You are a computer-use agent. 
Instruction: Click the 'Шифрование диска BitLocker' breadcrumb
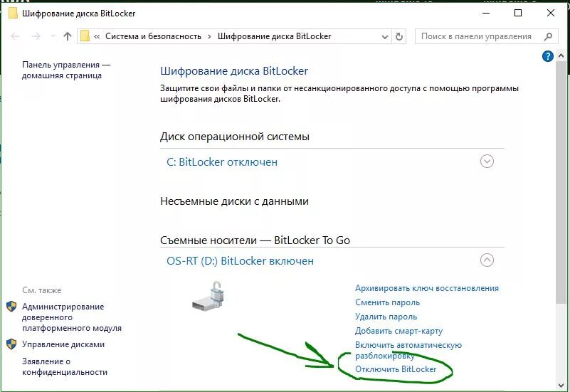click(x=274, y=36)
